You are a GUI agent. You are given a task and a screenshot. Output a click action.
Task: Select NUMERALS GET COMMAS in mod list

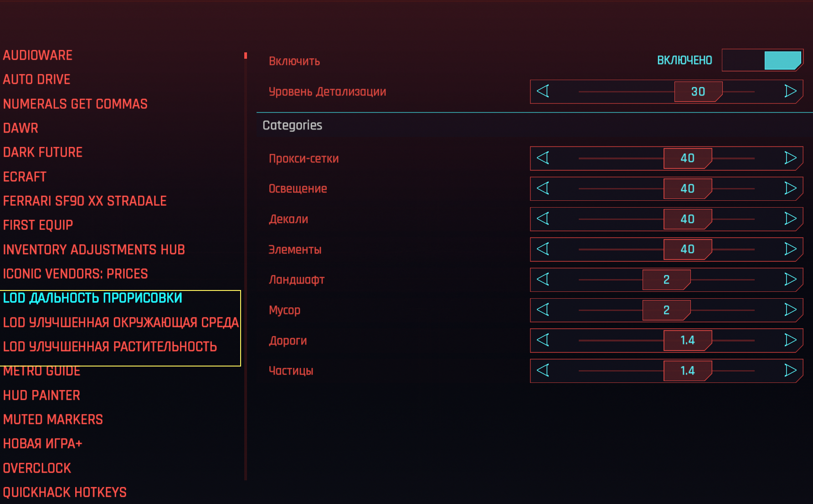(75, 104)
